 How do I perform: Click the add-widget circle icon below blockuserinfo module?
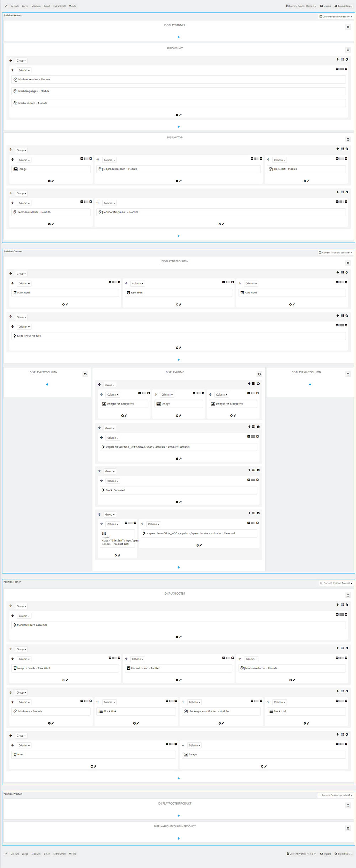(x=177, y=115)
